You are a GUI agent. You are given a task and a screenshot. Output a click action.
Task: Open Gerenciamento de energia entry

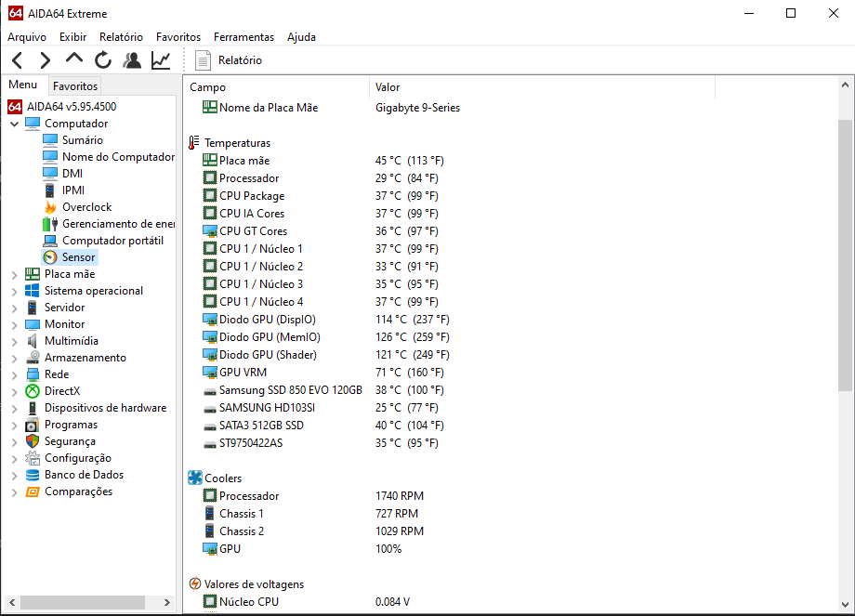click(x=118, y=224)
